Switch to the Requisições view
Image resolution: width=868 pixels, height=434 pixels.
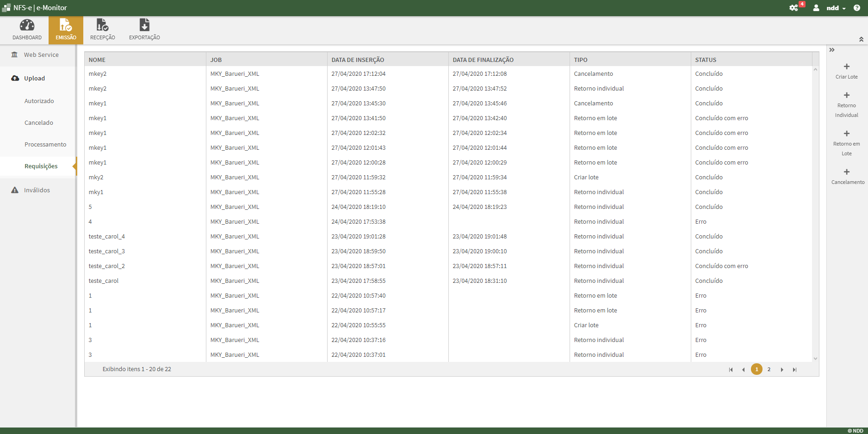point(41,166)
